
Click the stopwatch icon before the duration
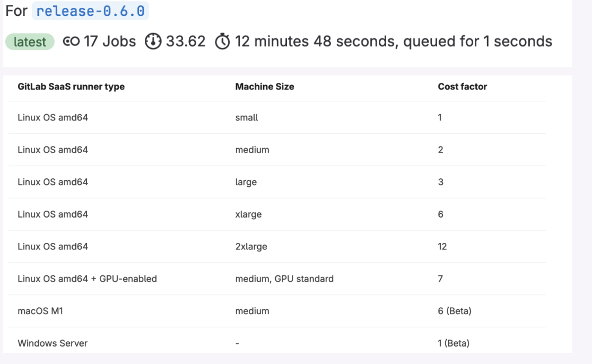tap(222, 41)
